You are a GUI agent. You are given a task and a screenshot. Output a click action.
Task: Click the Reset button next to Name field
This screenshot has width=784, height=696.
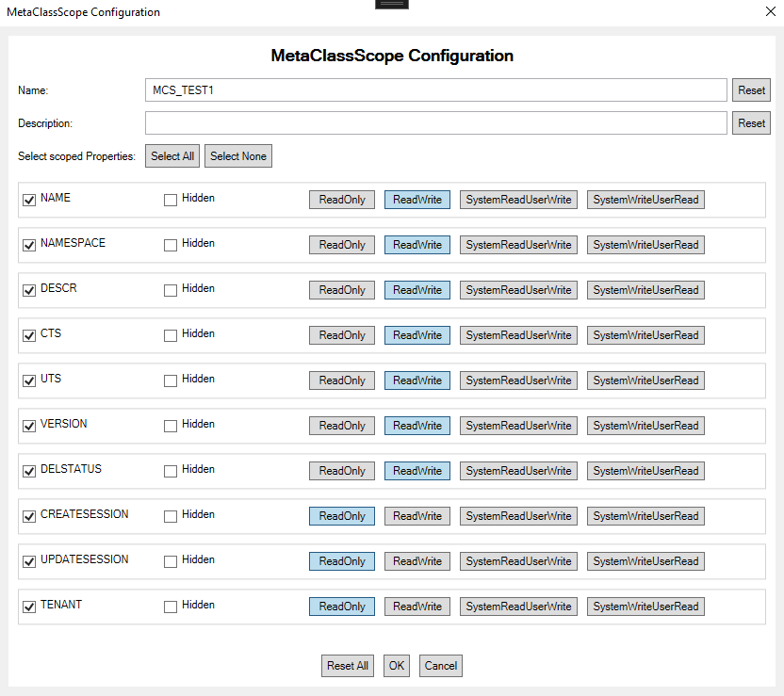pyautogui.click(x=751, y=89)
